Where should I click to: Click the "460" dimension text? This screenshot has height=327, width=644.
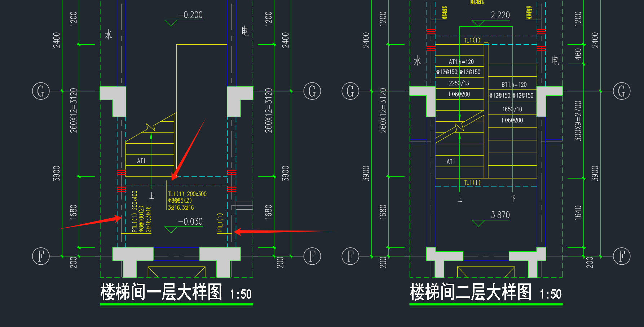(x=578, y=54)
